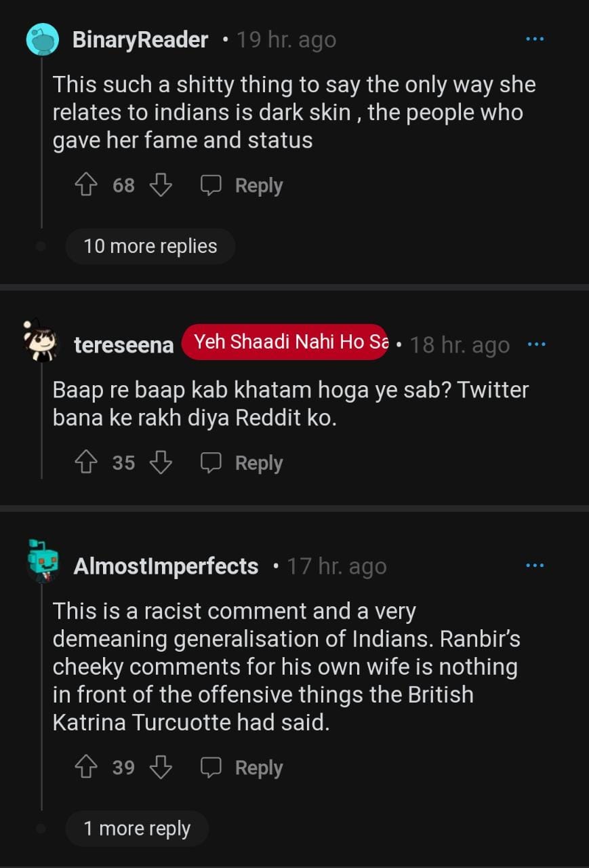
Task: Reply to AlmostImperfects' comment
Action: (x=241, y=767)
